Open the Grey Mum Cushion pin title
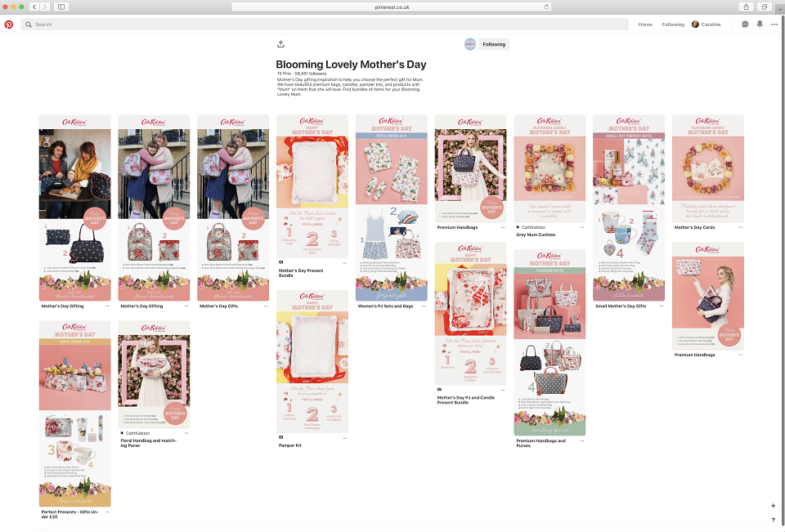This screenshot has width=785, height=532. click(536, 235)
